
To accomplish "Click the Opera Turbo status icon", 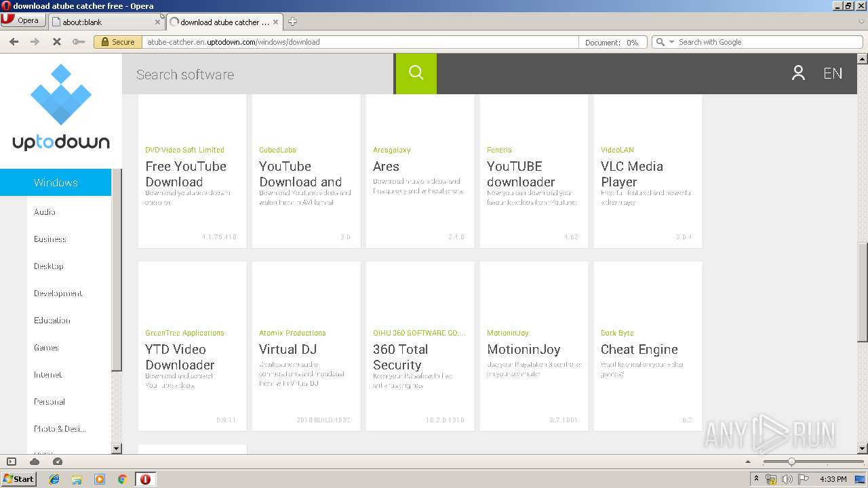I will [x=58, y=462].
